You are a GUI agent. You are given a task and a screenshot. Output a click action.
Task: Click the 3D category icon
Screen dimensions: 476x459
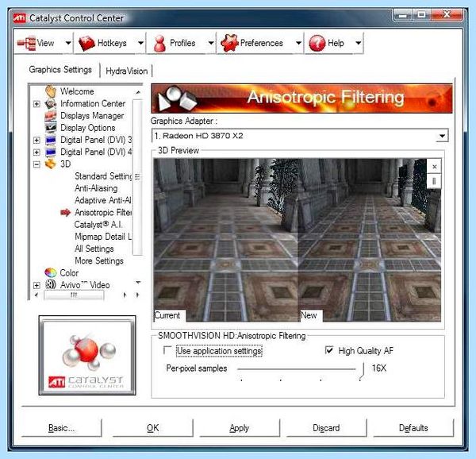[x=51, y=164]
